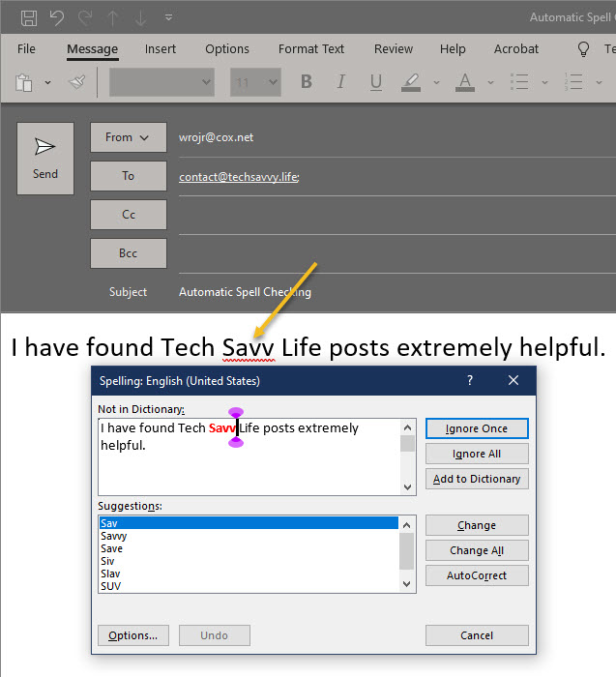Click the Cc button

129,215
